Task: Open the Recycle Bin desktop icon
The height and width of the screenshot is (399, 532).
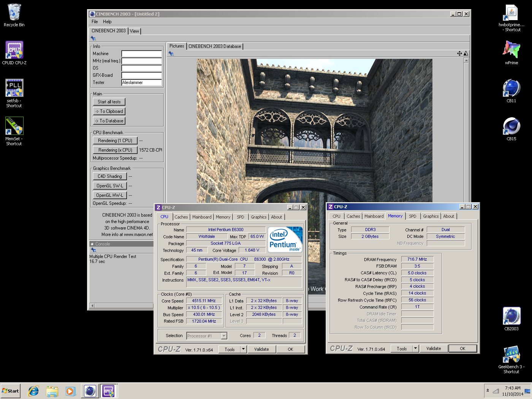Action: (14, 15)
